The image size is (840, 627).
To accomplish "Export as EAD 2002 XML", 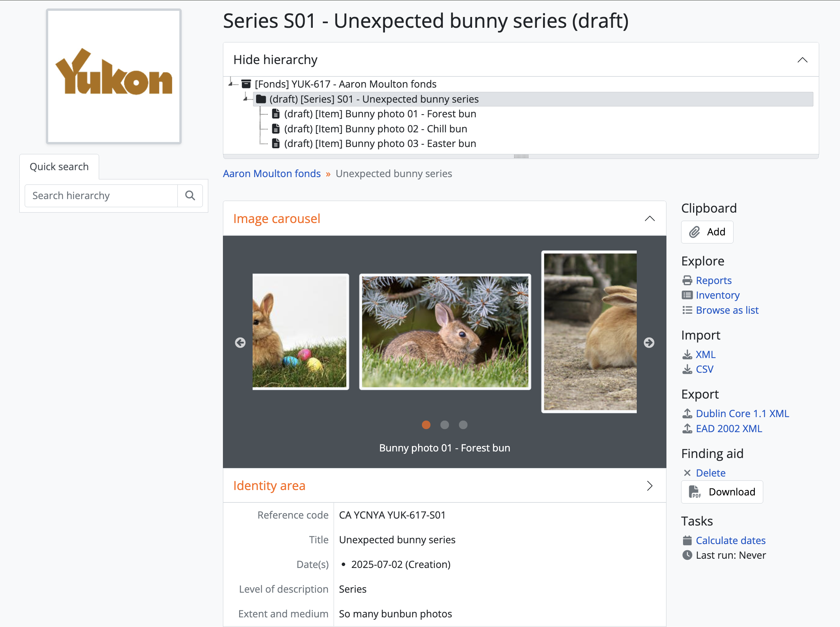I will tap(729, 429).
